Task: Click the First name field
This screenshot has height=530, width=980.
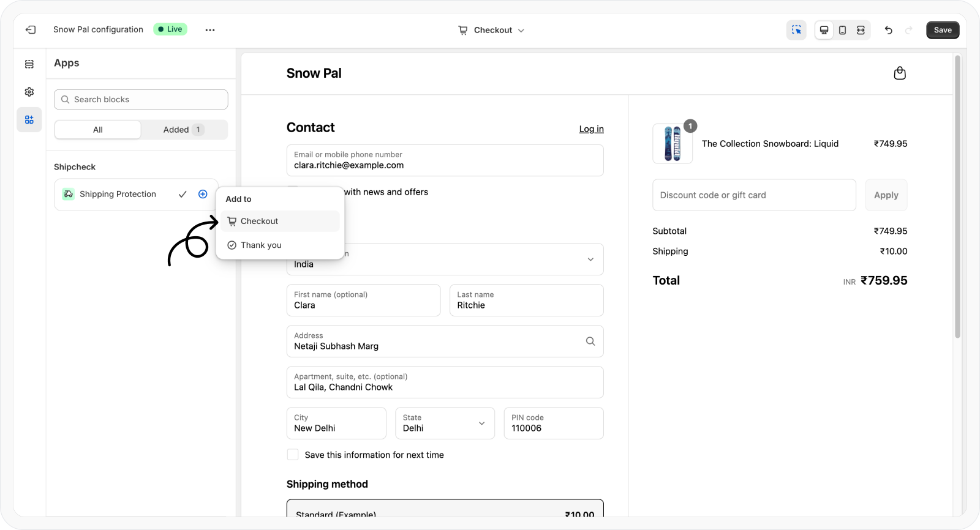Action: 363,300
